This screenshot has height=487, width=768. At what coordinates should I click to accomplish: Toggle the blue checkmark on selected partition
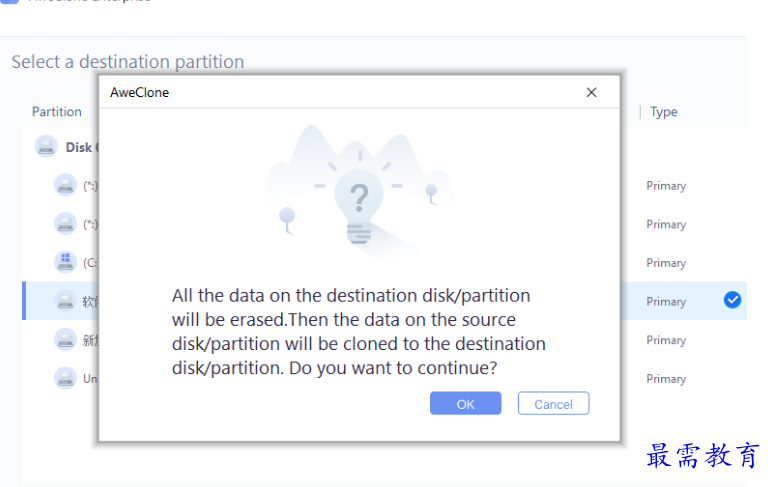click(732, 300)
